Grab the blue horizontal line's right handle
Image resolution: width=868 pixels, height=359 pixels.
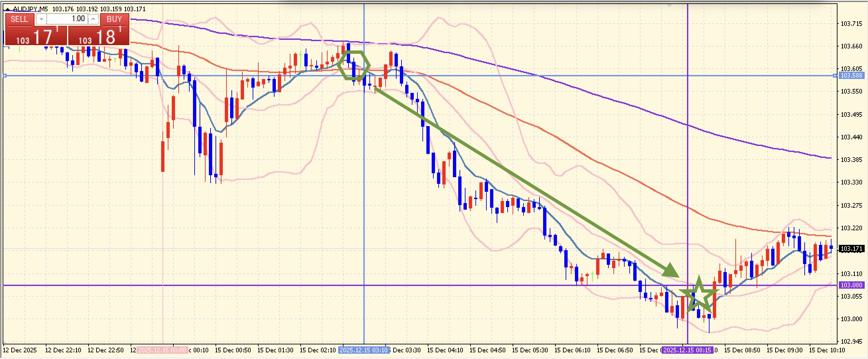click(835, 76)
